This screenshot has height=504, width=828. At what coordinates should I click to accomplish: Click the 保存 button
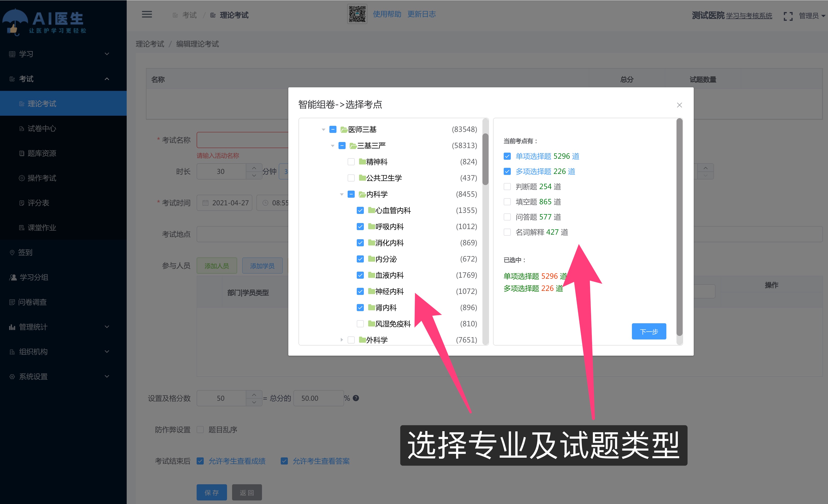coord(212,492)
